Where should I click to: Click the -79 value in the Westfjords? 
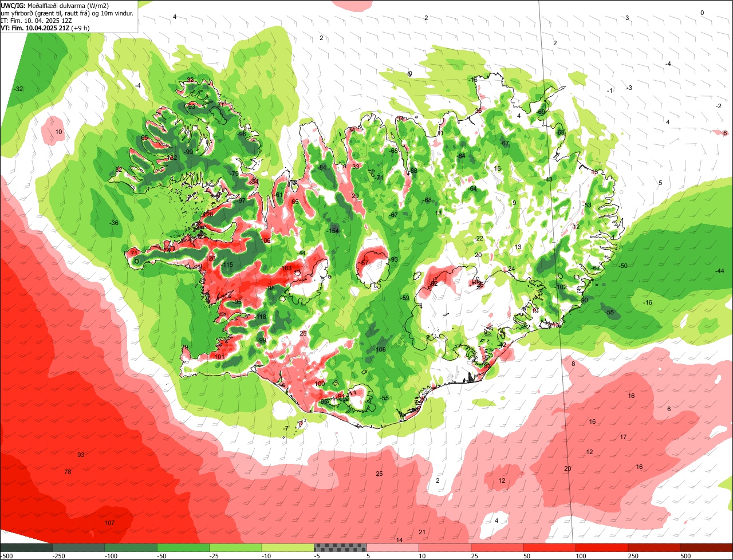pos(234,173)
